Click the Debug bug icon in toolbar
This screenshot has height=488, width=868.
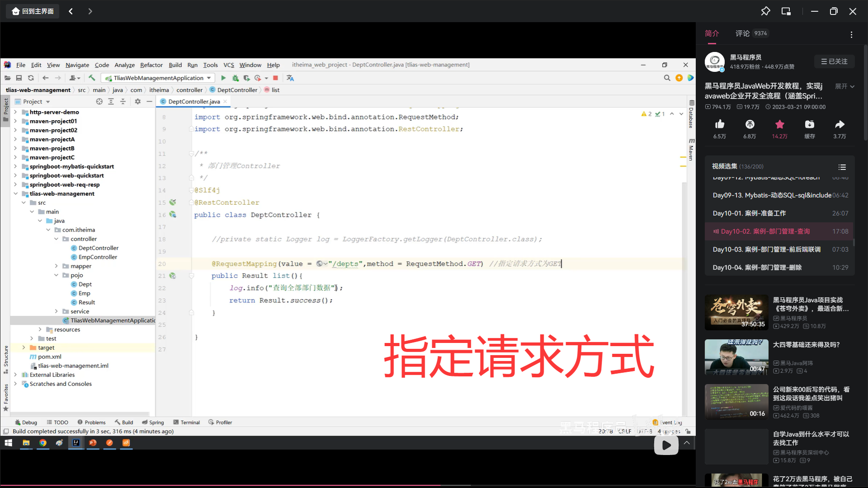235,78
